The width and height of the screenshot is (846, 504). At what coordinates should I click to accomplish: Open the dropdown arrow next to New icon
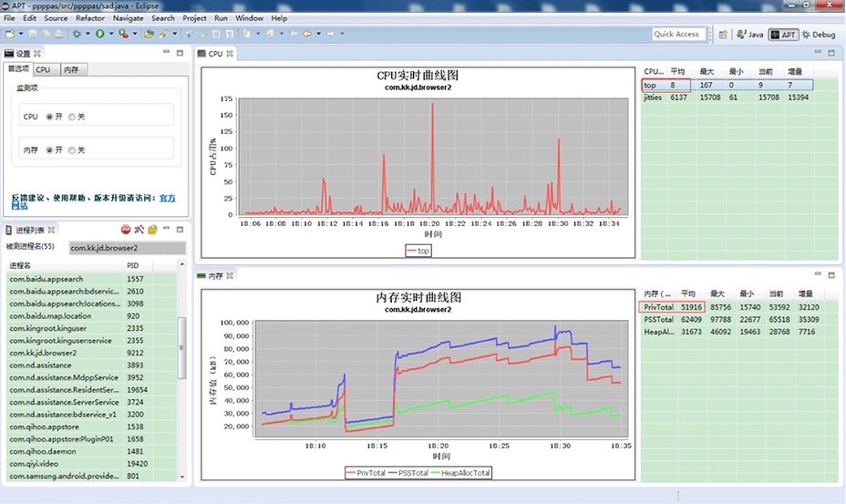click(21, 34)
